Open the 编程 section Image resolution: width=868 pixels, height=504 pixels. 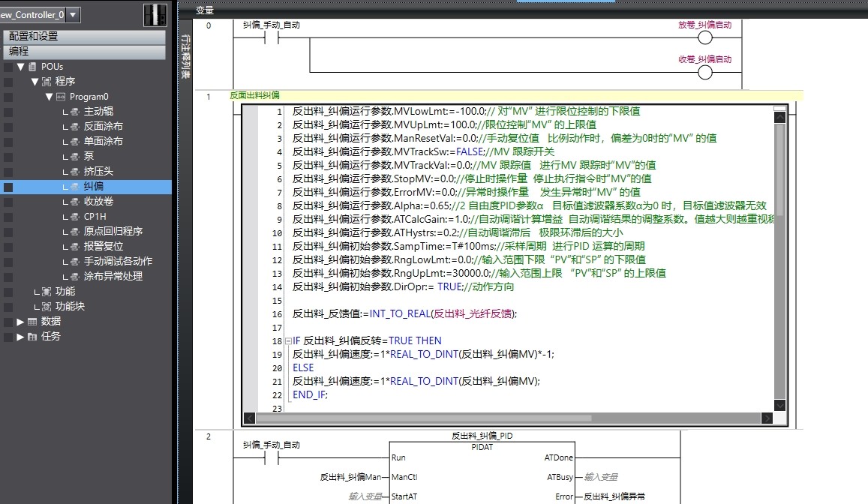84,52
